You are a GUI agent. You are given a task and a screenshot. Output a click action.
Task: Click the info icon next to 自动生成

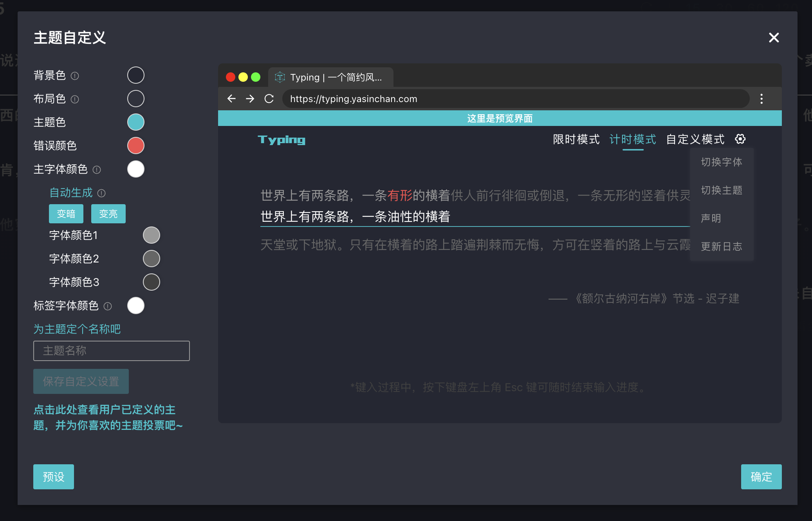102,193
